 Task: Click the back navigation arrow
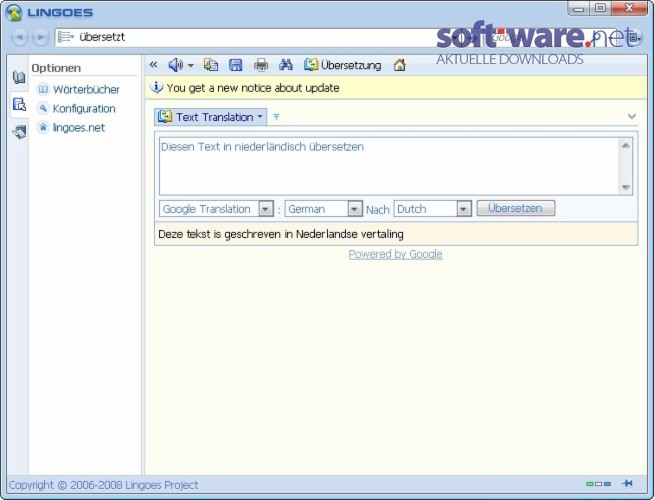point(19,38)
